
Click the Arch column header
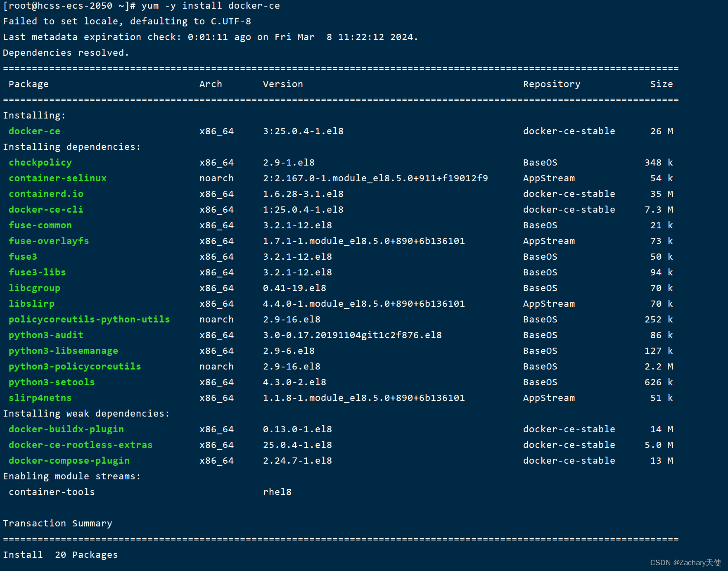click(211, 84)
